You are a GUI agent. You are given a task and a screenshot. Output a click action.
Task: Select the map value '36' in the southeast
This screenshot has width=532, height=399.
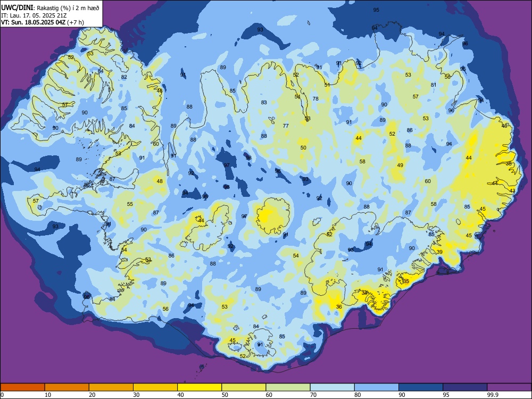(x=339, y=307)
